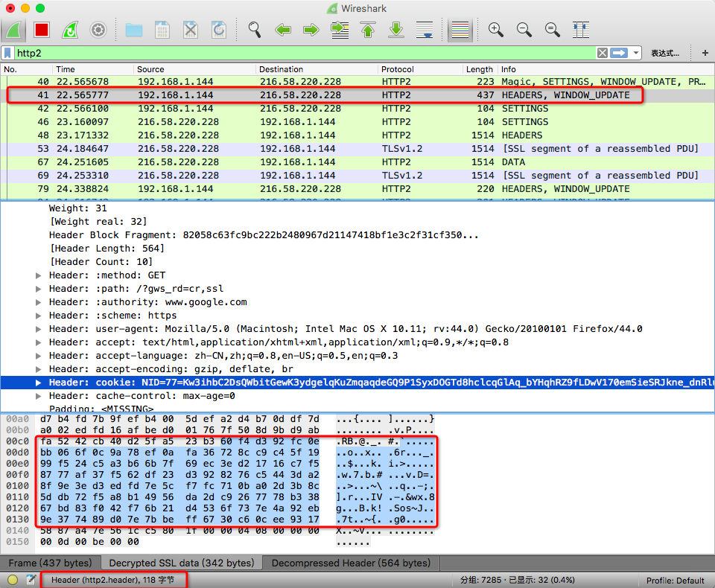Expand the :authority www.google.com header
The height and width of the screenshot is (588, 715).
(39, 302)
